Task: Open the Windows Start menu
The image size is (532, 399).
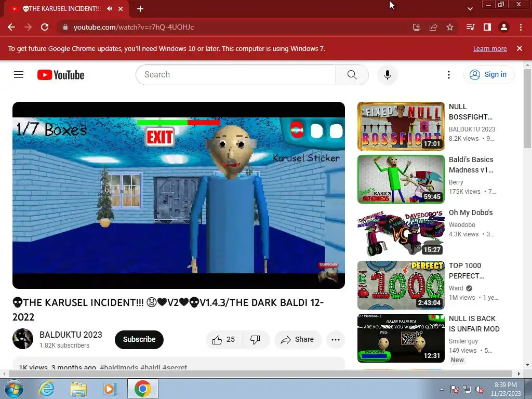Action: 14,389
